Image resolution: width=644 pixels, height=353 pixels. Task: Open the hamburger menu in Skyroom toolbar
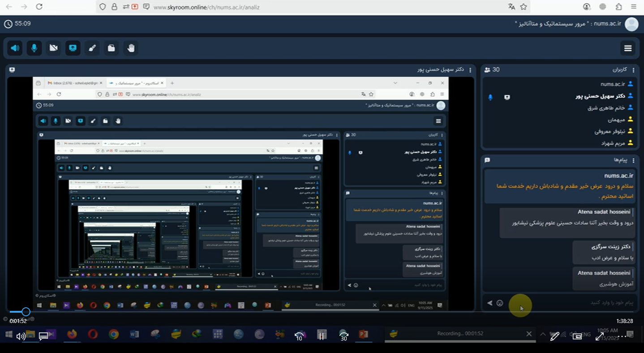point(628,48)
